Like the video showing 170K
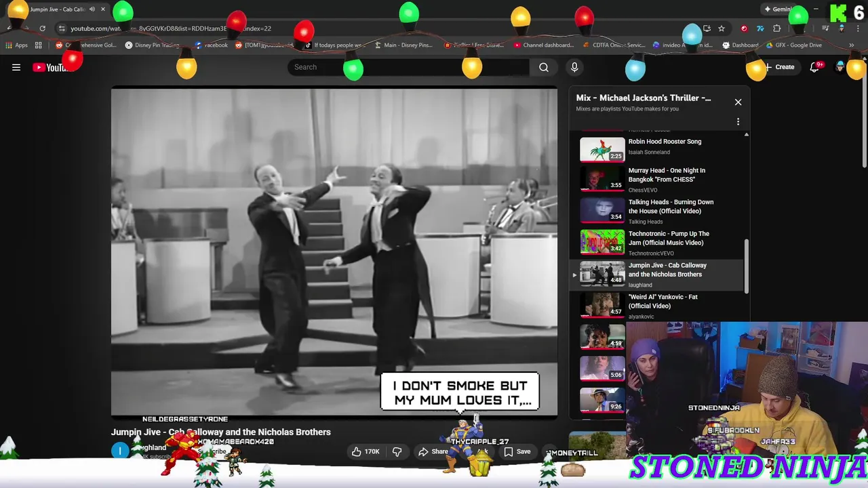868x488 pixels. [x=365, y=451]
